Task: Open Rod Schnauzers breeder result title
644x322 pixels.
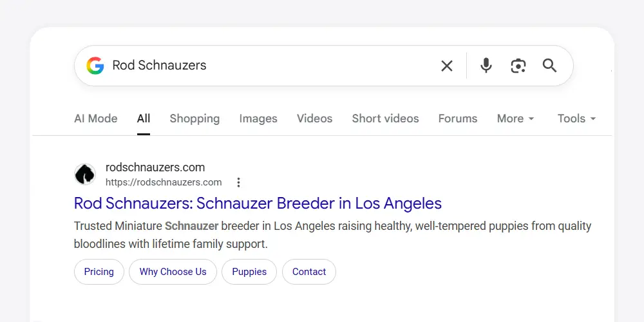Action: click(258, 204)
